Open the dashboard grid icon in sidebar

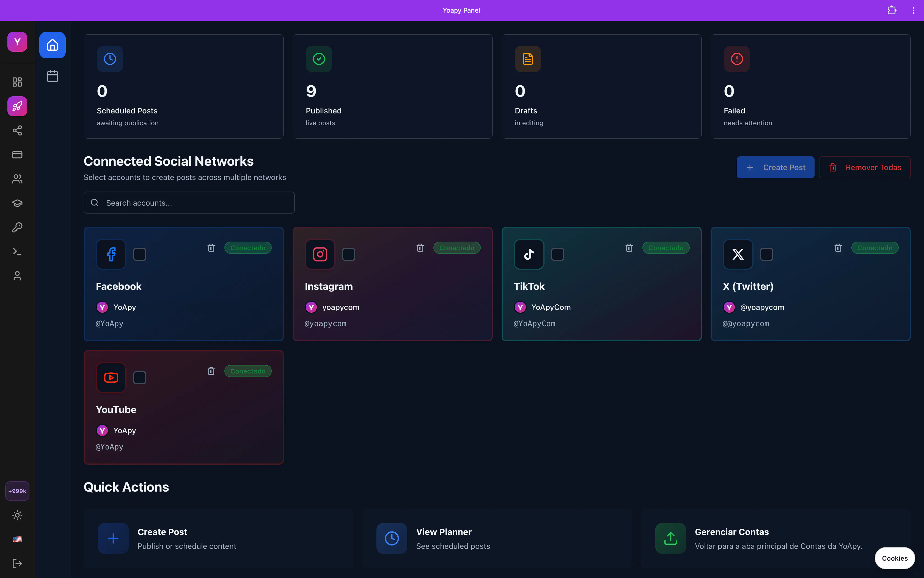(17, 82)
